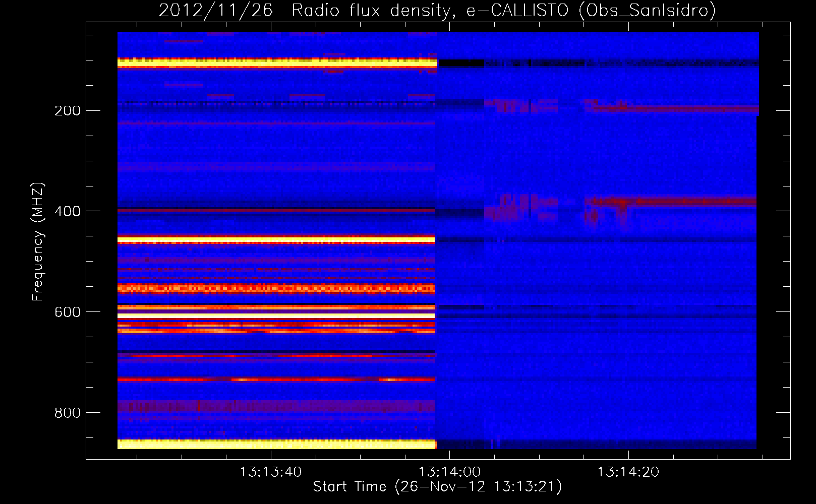Click the plot title text '2012/11/26 Radio flux density'

(x=304, y=11)
